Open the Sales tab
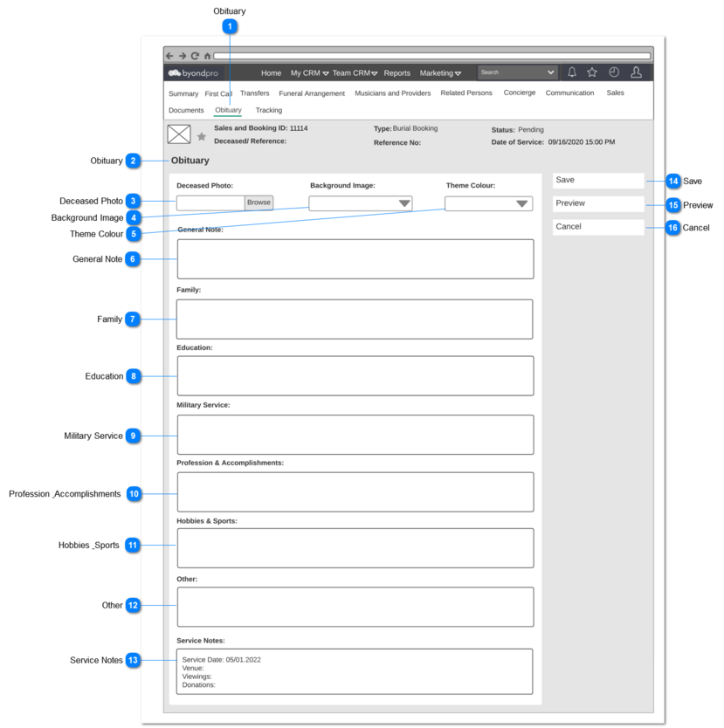724x728 pixels. click(616, 93)
